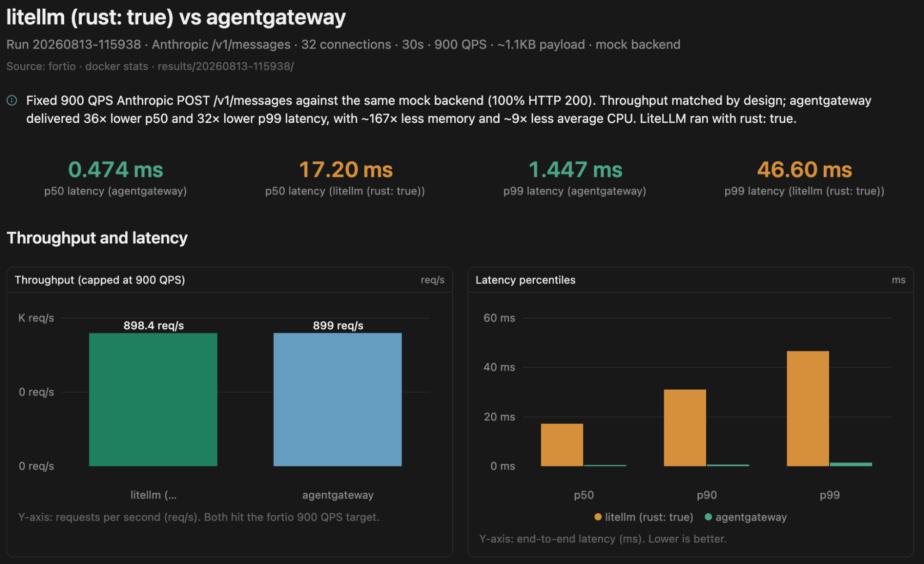Click the page title "litellm (rust: true) vs agentgateway"
Image resolution: width=924 pixels, height=564 pixels.
176,18
